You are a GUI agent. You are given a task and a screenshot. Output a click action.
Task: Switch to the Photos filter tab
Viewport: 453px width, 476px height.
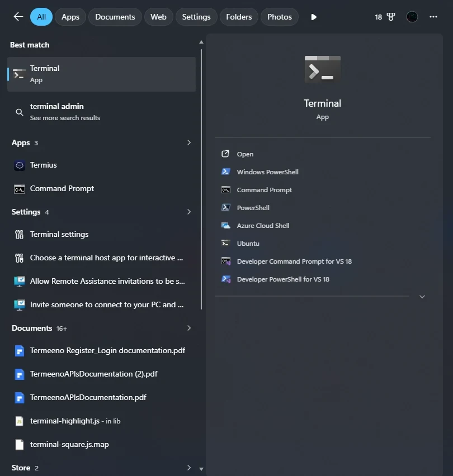(x=280, y=17)
